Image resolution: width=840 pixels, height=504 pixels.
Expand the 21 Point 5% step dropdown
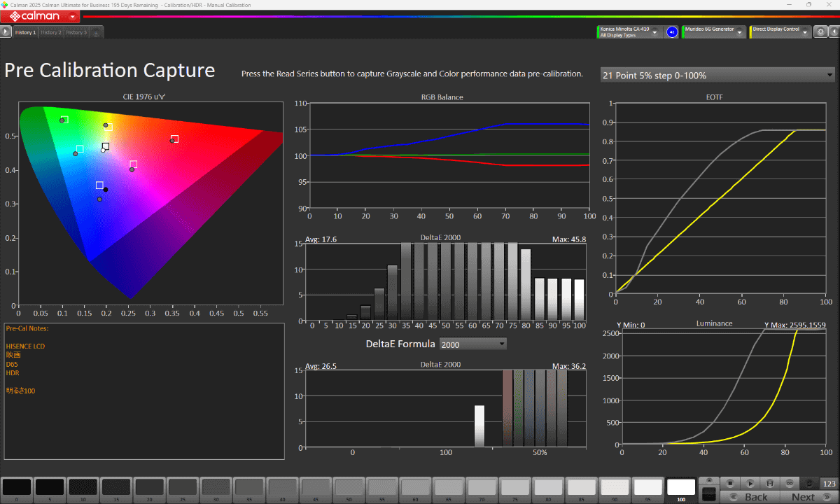coord(717,75)
